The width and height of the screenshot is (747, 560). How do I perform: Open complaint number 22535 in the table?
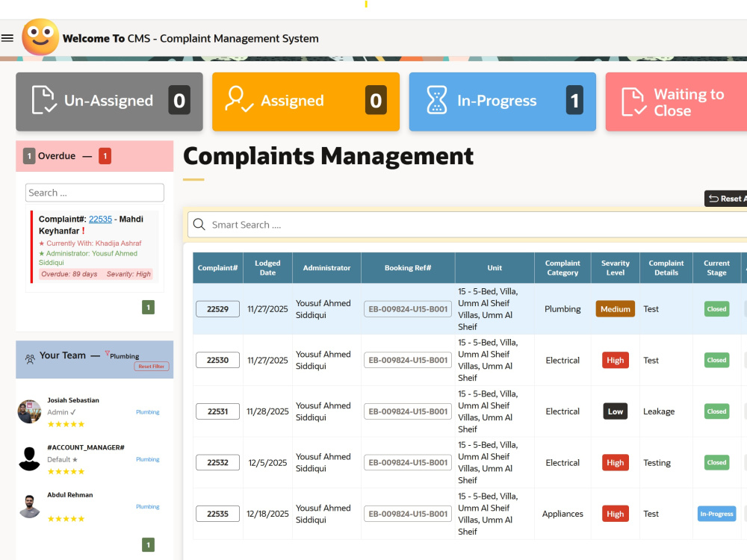pos(217,514)
